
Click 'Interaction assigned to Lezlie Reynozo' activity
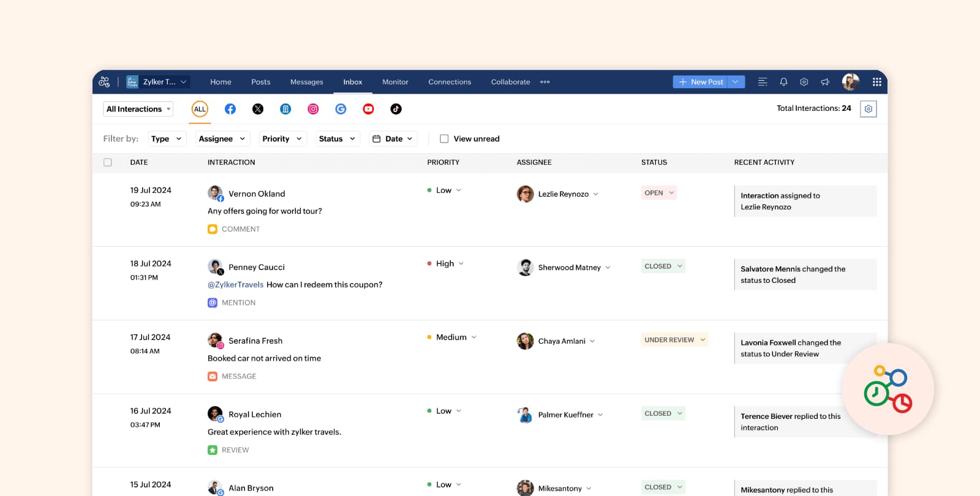805,201
